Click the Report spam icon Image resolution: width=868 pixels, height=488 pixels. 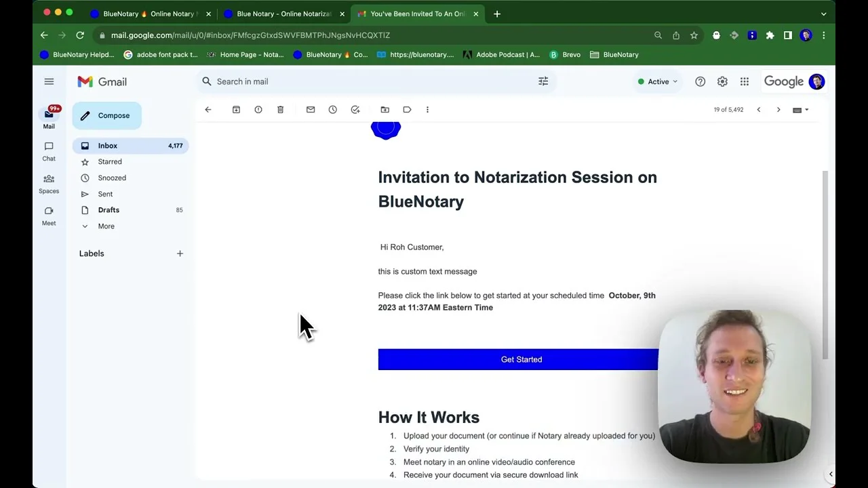point(258,110)
